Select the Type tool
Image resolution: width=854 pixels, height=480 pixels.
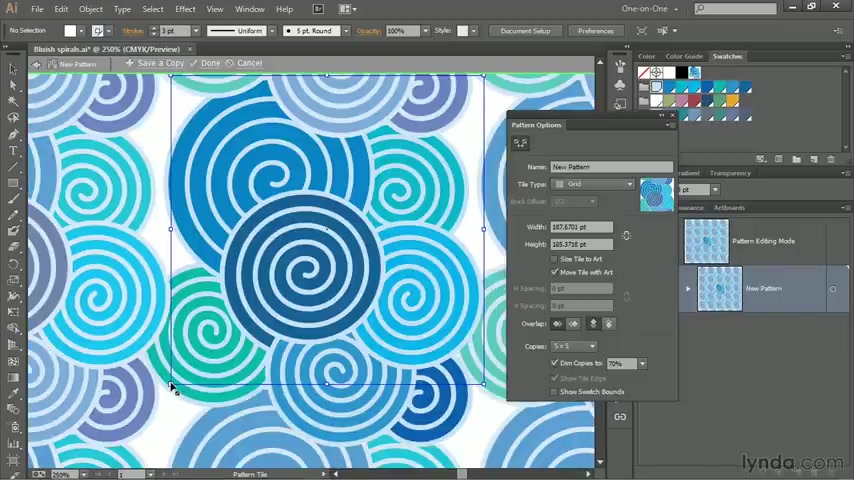[x=13, y=151]
